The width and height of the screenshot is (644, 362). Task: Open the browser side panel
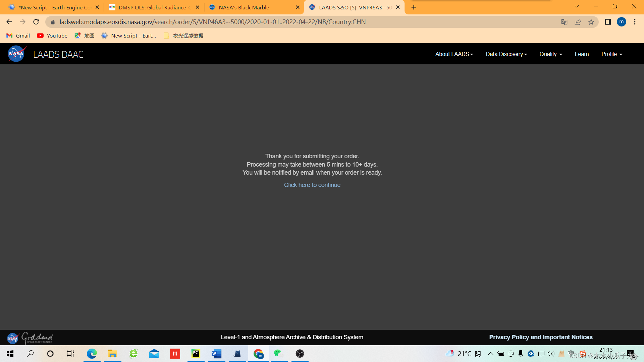607,22
